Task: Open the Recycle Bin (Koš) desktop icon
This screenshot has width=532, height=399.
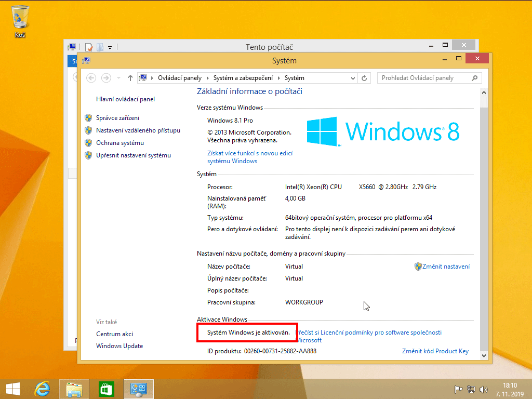Action: pyautogui.click(x=20, y=21)
